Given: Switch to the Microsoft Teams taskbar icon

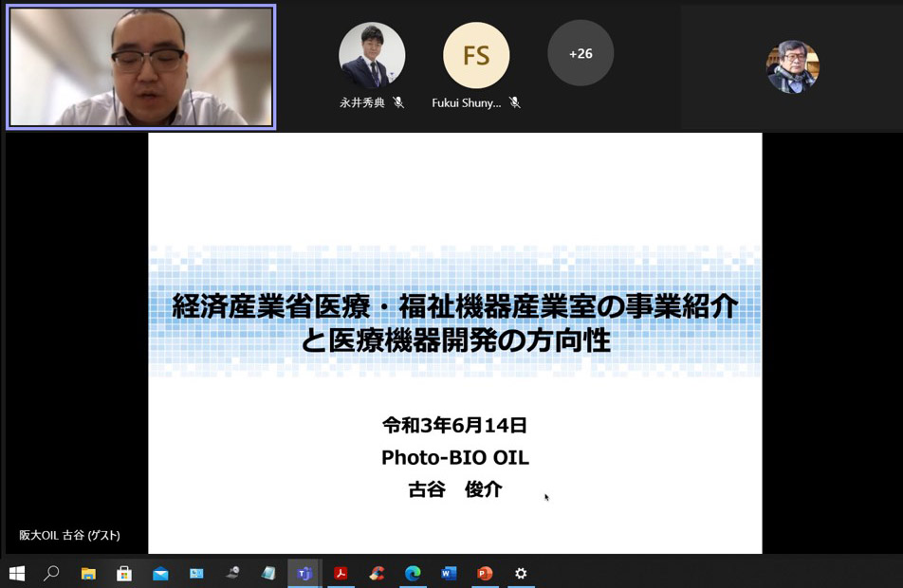Looking at the screenshot, I should [304, 573].
